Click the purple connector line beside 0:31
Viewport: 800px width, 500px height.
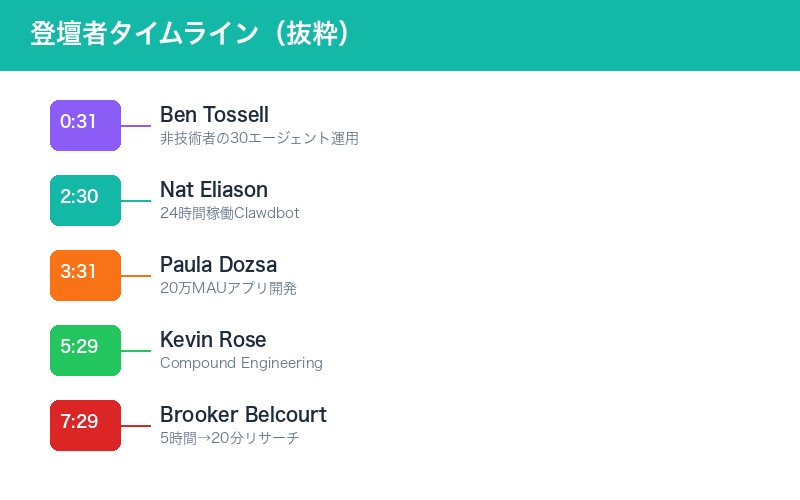[x=136, y=126]
